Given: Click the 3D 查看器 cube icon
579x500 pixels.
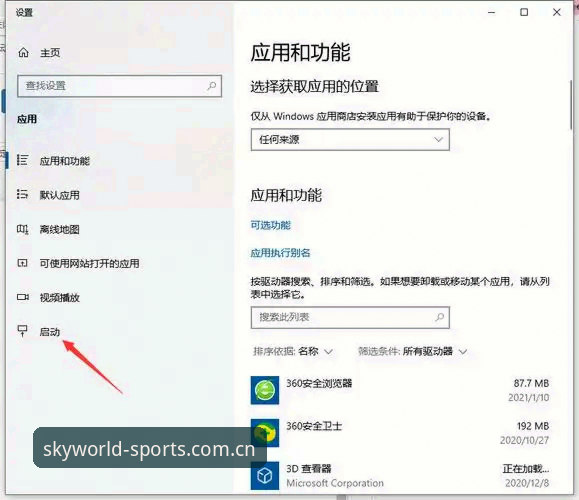Looking at the screenshot, I should [265, 476].
